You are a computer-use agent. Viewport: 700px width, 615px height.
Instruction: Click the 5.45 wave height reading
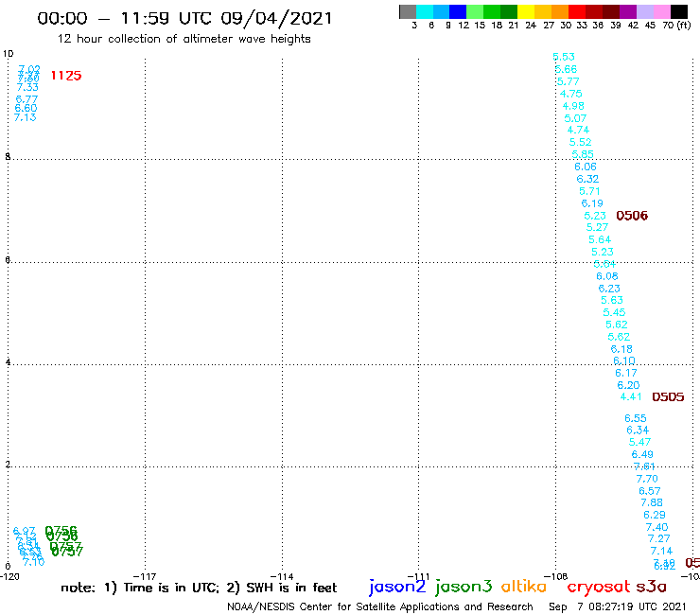614,312
